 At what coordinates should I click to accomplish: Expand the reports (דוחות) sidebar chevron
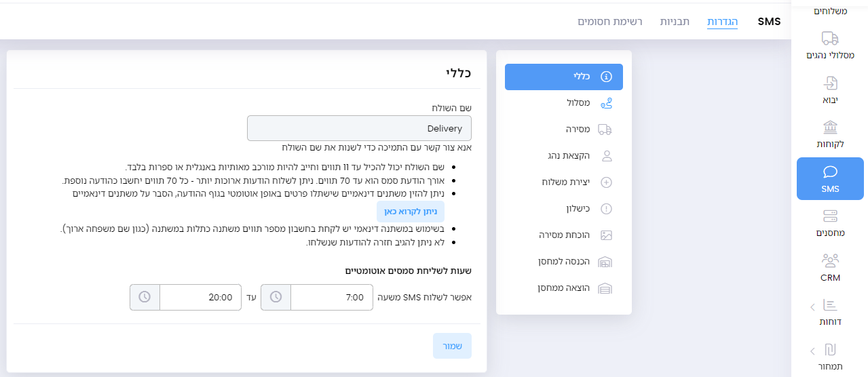coord(813,307)
